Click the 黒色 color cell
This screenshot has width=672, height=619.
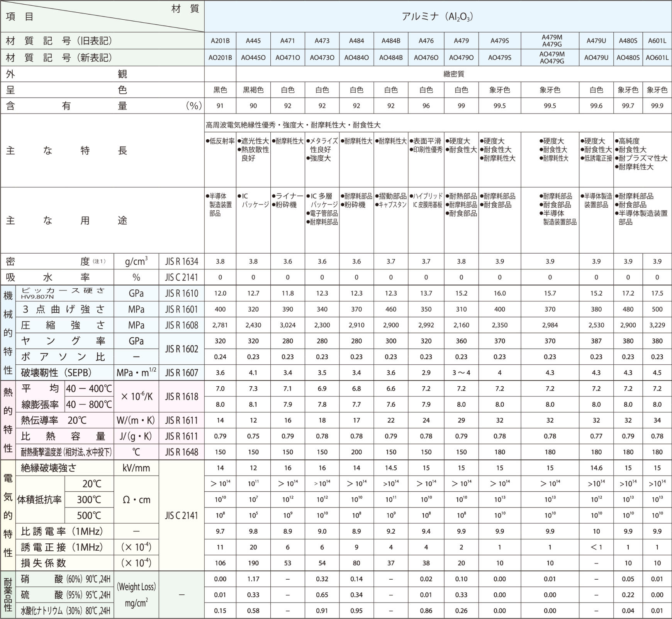pos(220,90)
